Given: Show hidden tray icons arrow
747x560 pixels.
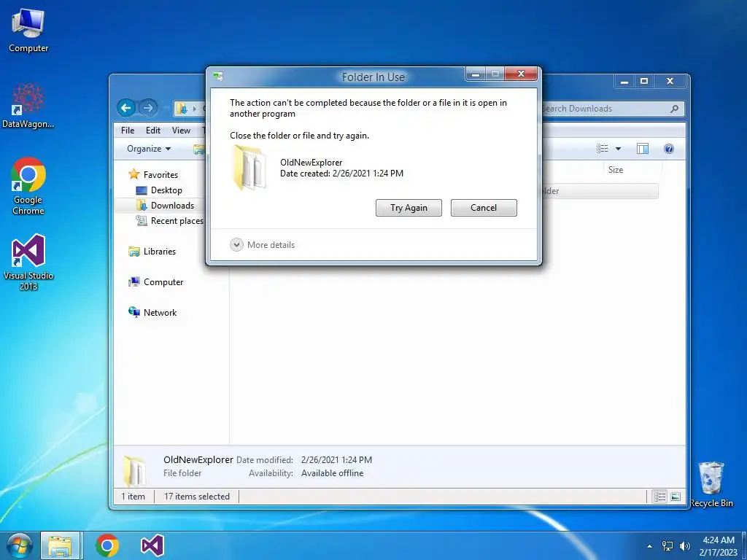Looking at the screenshot, I should (x=649, y=546).
